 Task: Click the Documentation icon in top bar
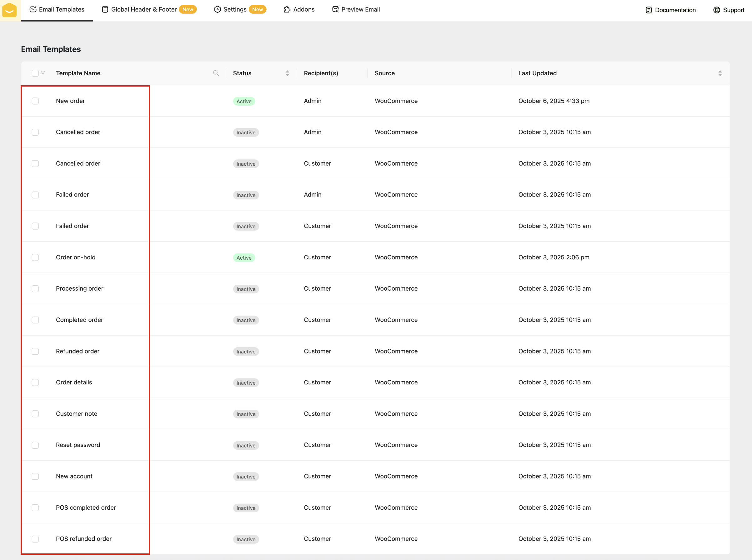coord(648,10)
